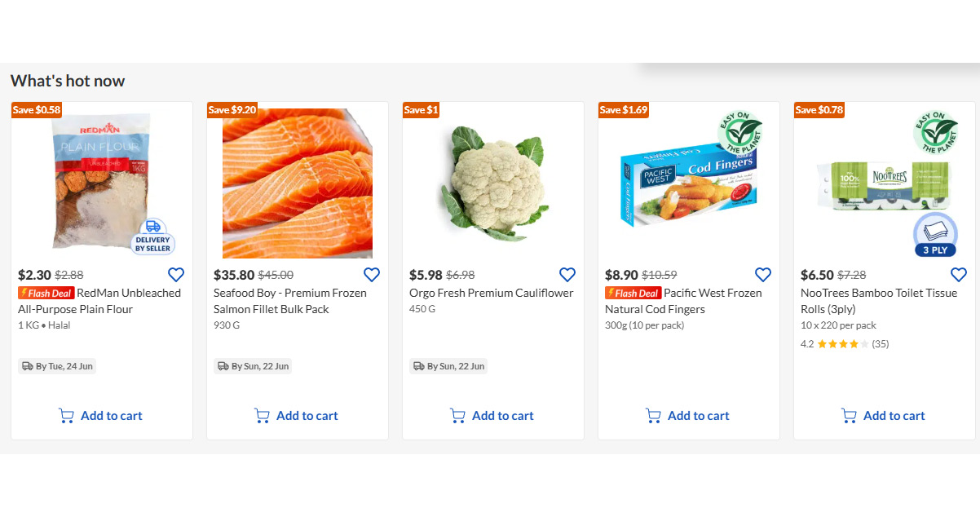Save Orgo Cauliflower to wishlist heart
The width and height of the screenshot is (980, 517).
[567, 275]
